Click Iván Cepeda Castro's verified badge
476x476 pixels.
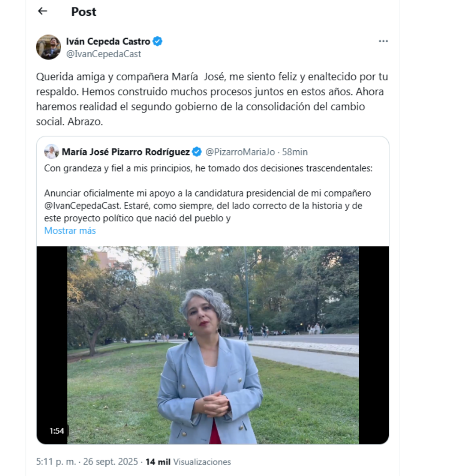(x=158, y=41)
